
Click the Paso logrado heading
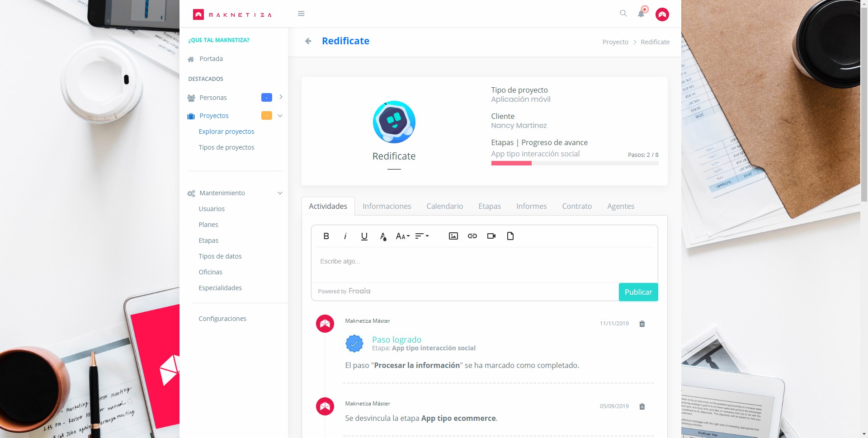396,339
